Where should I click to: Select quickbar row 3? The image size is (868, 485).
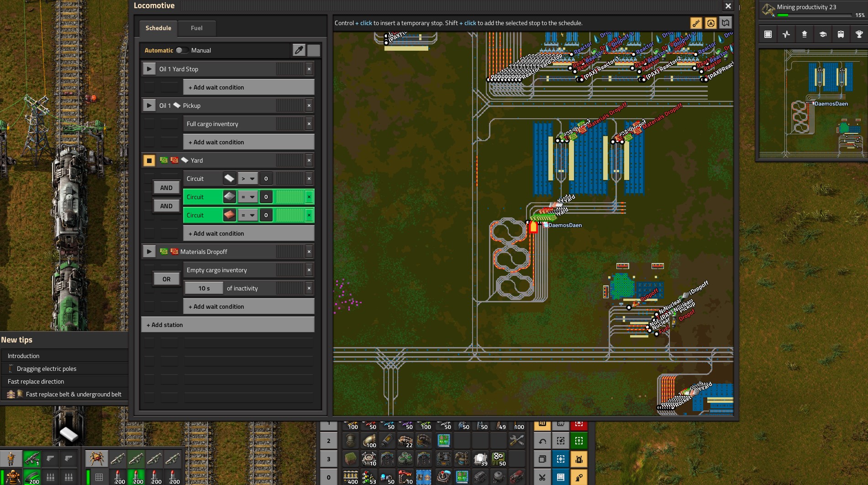point(328,459)
